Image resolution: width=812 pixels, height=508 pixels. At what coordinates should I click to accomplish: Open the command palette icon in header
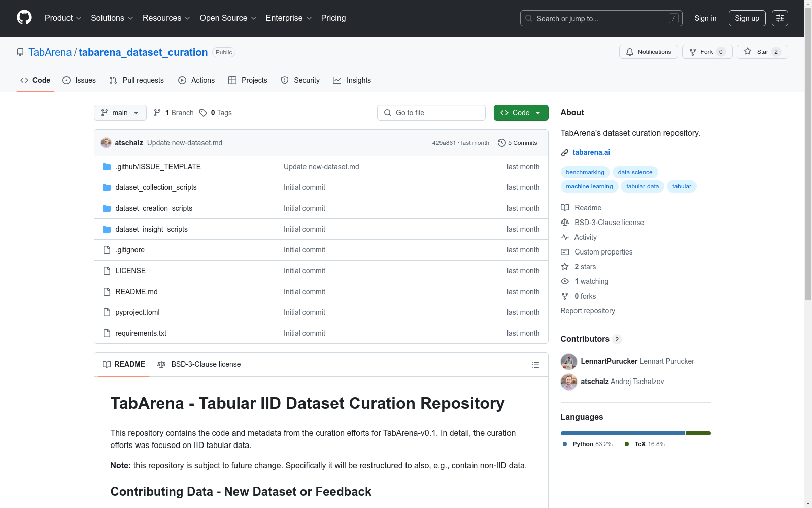coord(780,18)
